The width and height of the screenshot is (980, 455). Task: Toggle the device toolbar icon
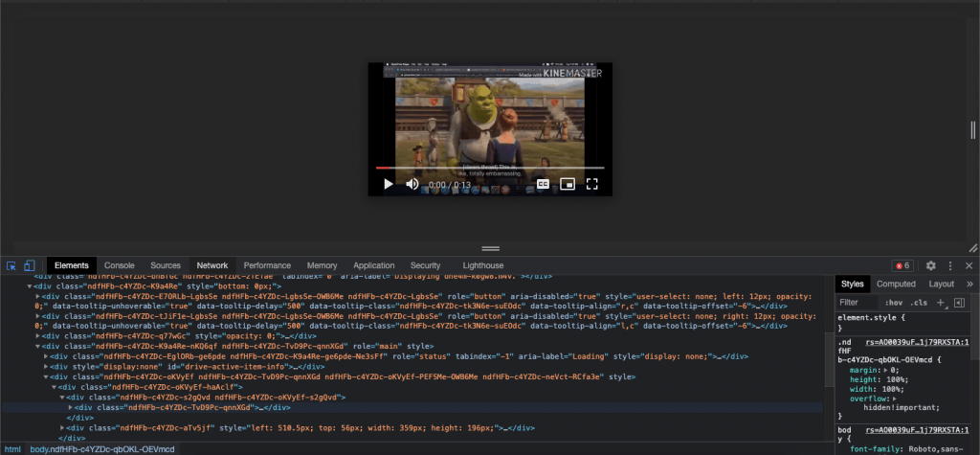click(30, 265)
